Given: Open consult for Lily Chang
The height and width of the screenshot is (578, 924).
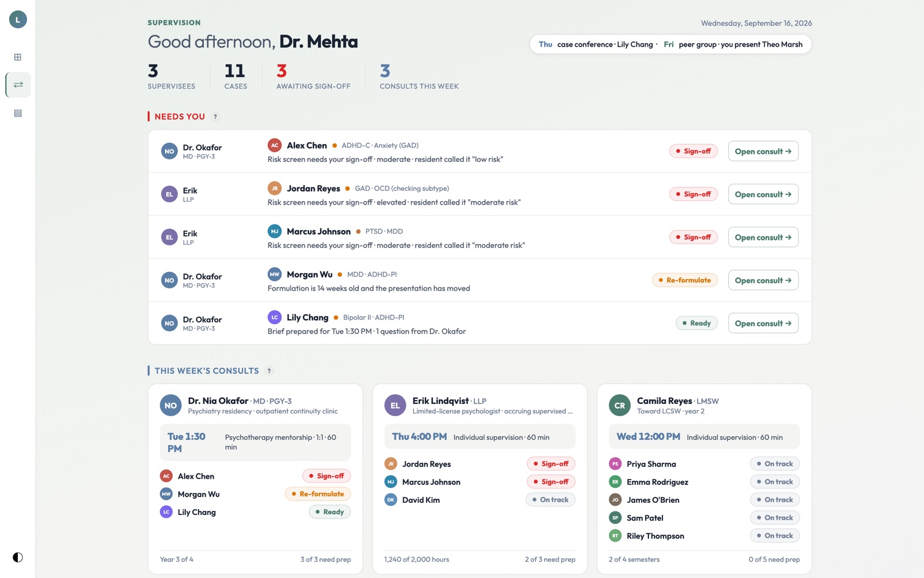Looking at the screenshot, I should [763, 323].
